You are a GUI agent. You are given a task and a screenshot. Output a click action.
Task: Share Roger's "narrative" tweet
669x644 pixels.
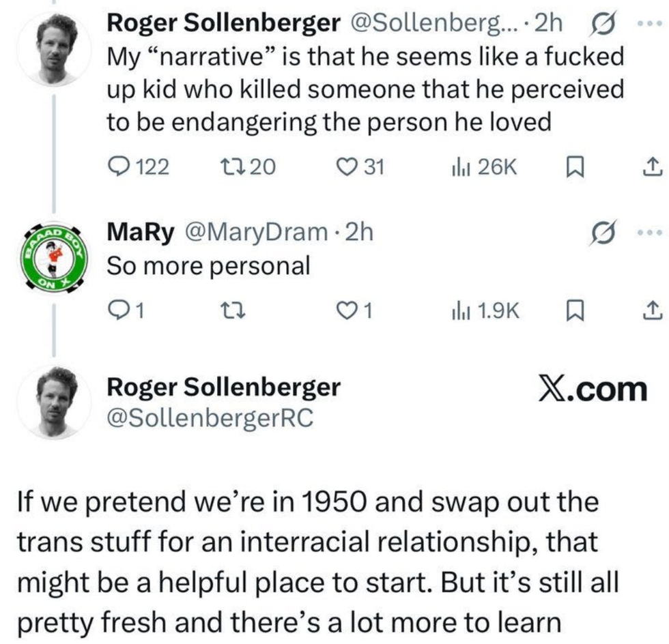point(652,166)
